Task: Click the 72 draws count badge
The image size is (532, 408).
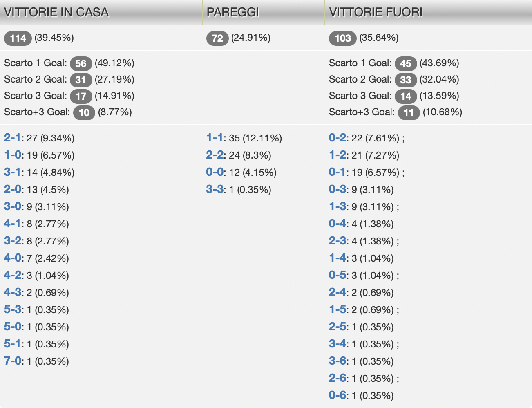Action: [217, 38]
